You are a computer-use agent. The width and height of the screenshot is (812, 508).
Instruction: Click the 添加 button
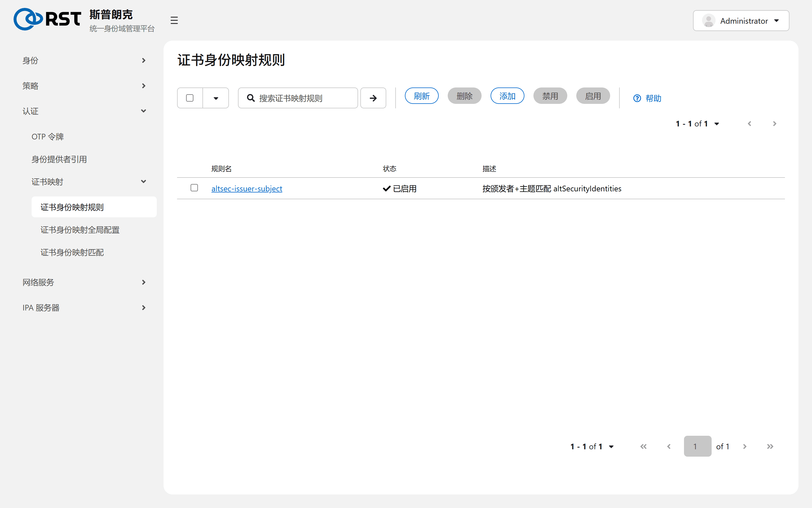pos(507,96)
